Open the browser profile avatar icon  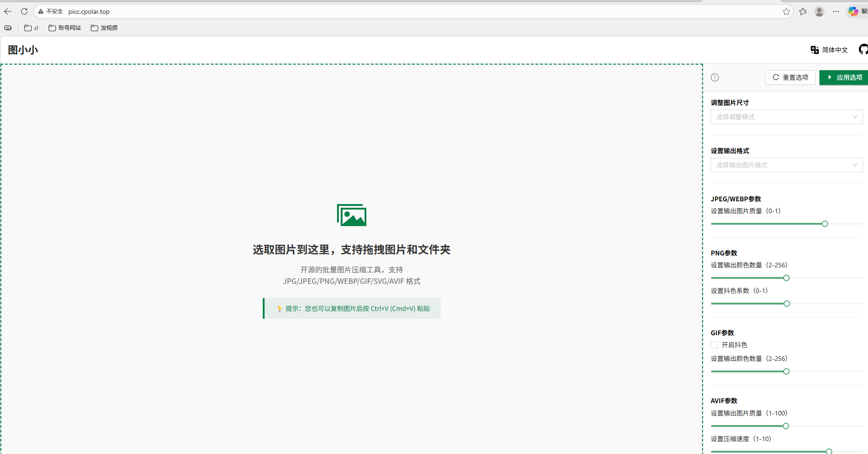coord(819,11)
